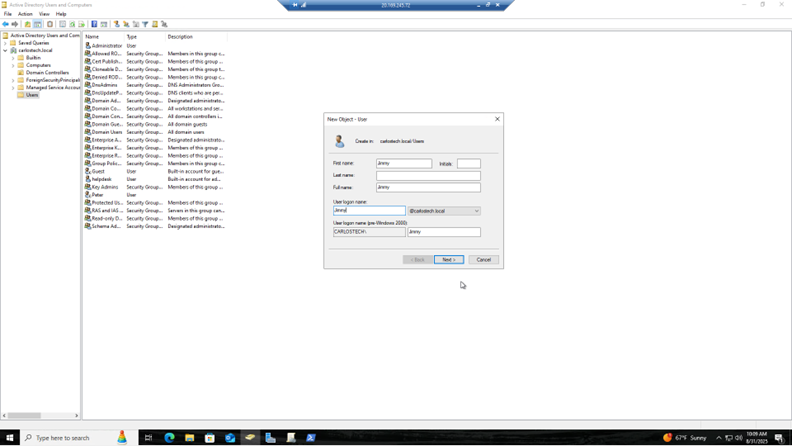Click the Back arrow toolbar icon
The image size is (792, 446).
pyautogui.click(x=6, y=24)
